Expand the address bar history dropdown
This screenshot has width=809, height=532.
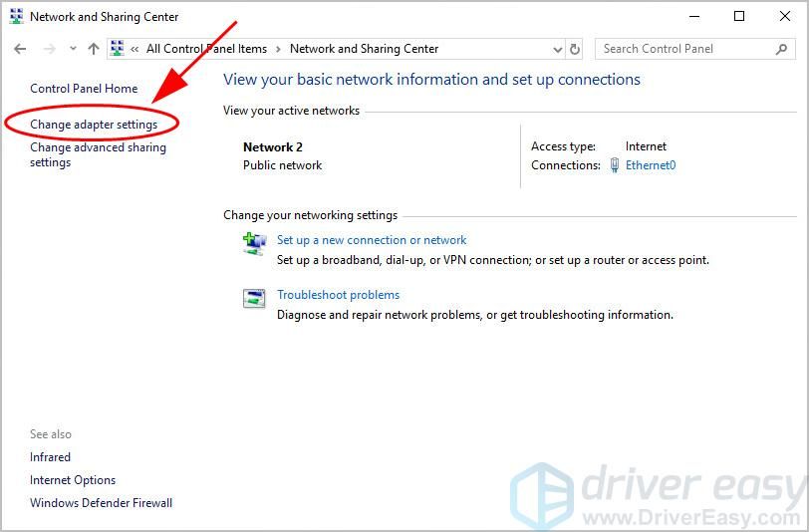click(x=557, y=49)
